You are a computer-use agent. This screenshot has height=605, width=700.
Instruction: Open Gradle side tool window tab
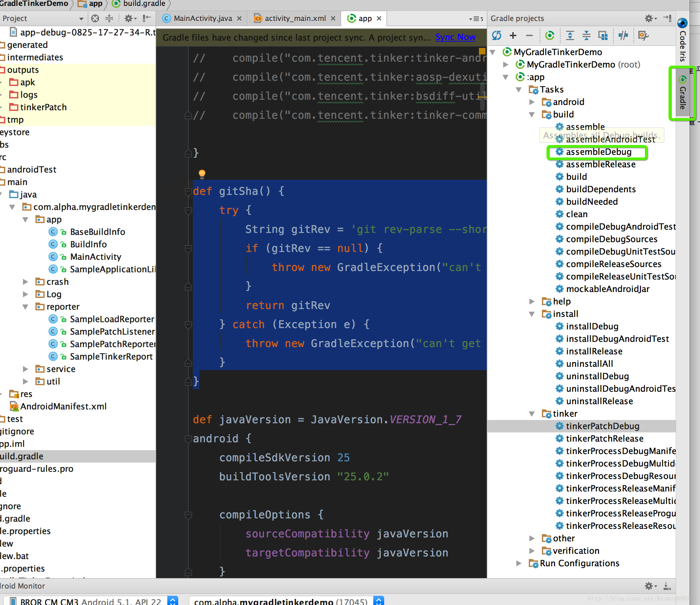click(682, 93)
